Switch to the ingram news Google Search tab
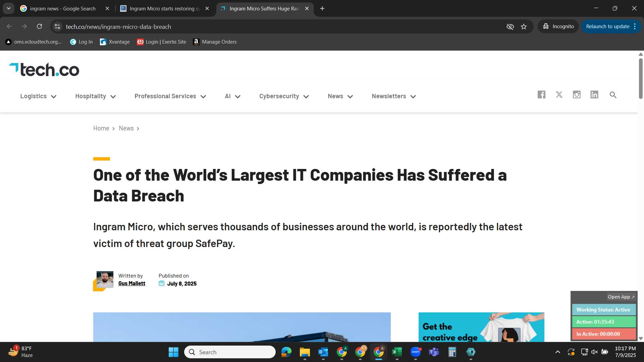The width and height of the screenshot is (644, 362). (63, 9)
